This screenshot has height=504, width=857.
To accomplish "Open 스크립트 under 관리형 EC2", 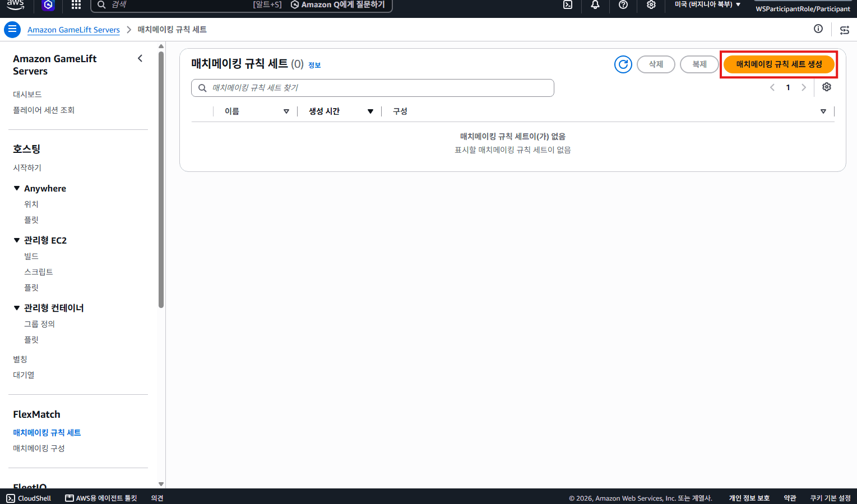I will pyautogui.click(x=39, y=272).
